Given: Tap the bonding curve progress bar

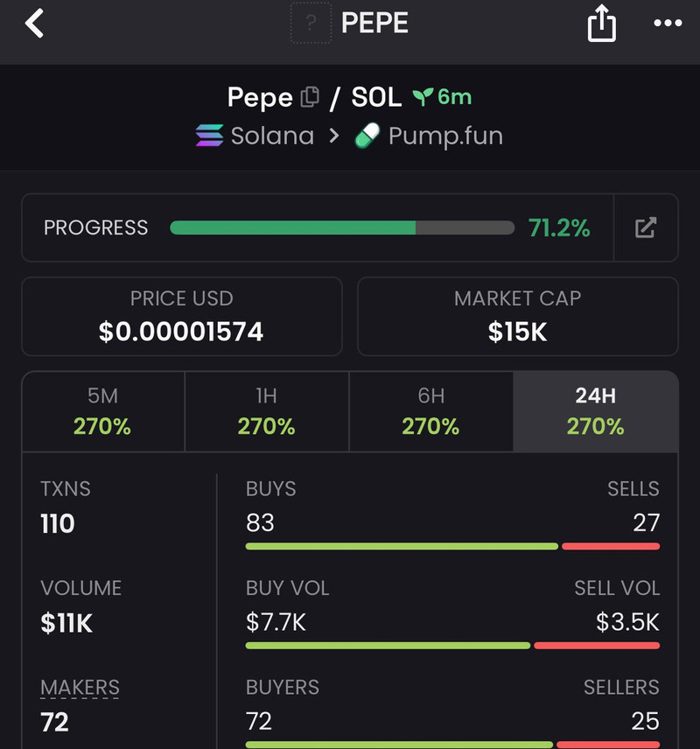Looking at the screenshot, I should (x=342, y=228).
